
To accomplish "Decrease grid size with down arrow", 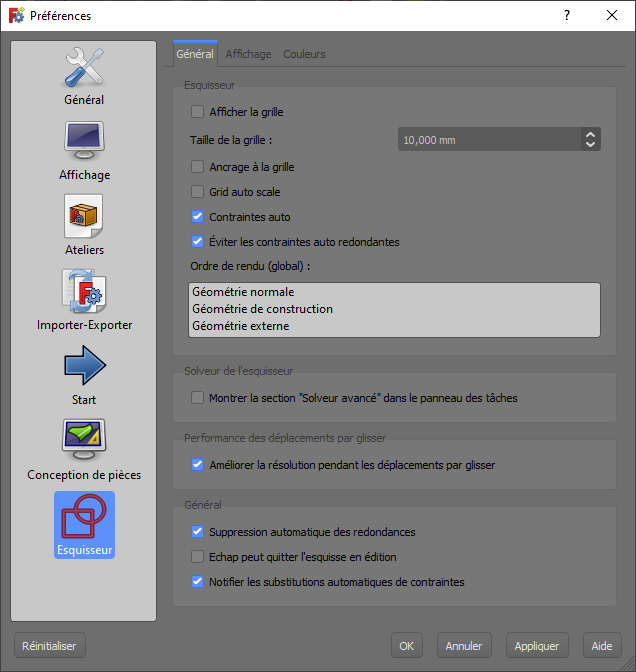I will pos(590,144).
